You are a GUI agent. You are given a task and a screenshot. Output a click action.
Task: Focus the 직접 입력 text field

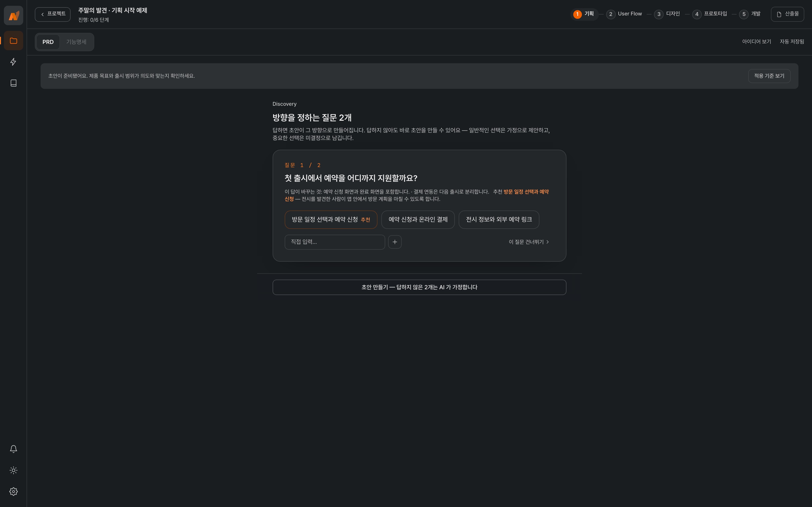coord(334,242)
